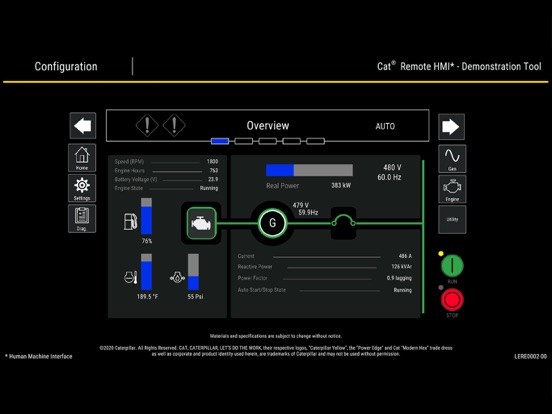
Task: Click the Configuration heading
Action: [x=66, y=67]
